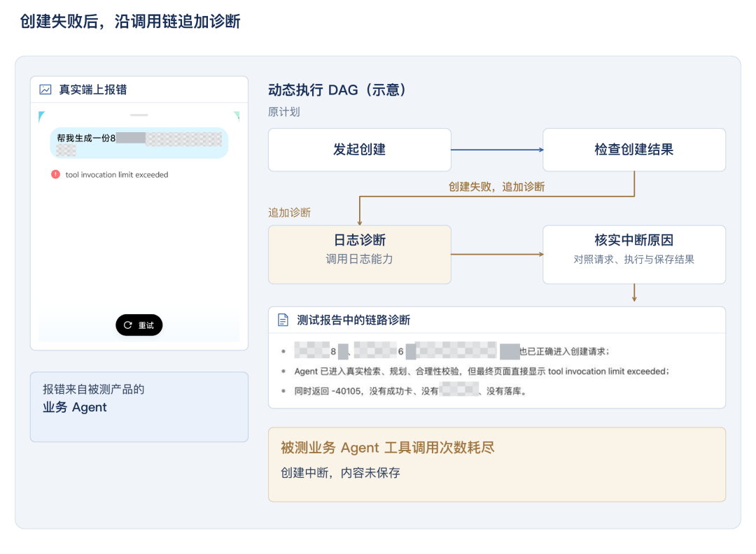Select the 检查创建结果 node

634,150
